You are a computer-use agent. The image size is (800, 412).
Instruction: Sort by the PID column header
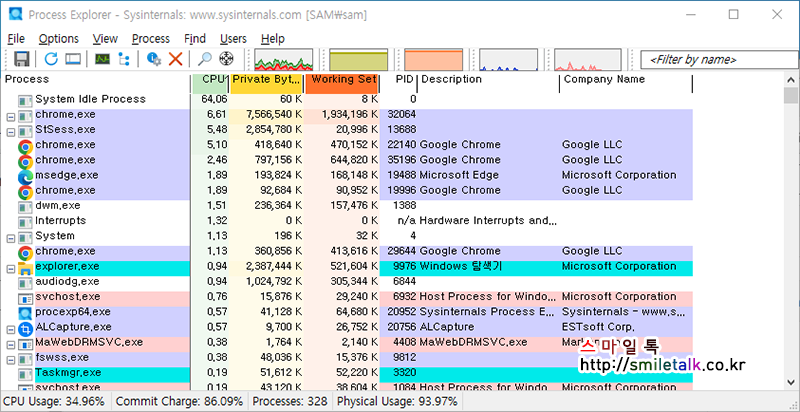click(x=399, y=83)
